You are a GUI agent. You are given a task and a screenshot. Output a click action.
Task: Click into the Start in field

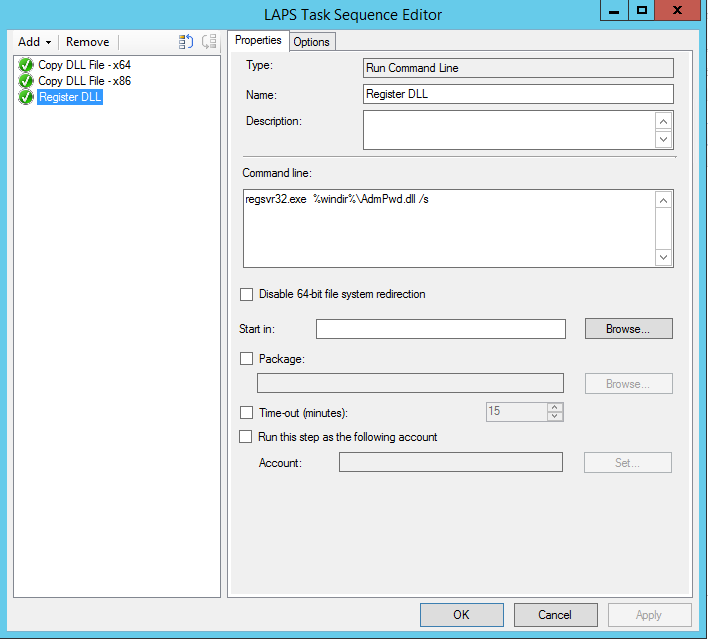point(441,329)
